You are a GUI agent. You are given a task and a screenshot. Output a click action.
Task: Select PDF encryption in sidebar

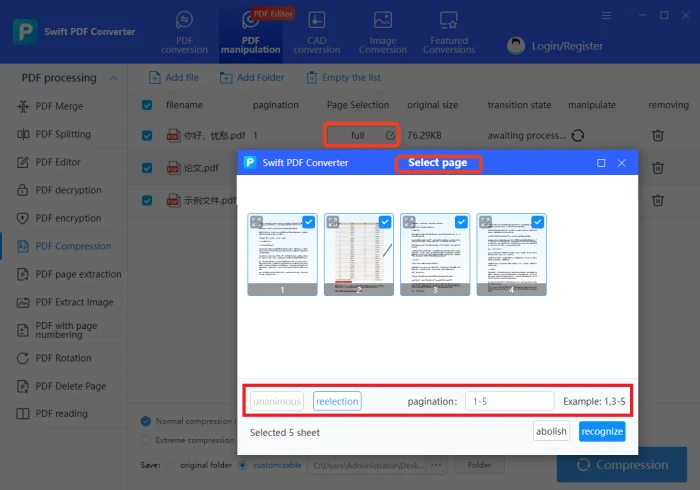pyautogui.click(x=63, y=218)
